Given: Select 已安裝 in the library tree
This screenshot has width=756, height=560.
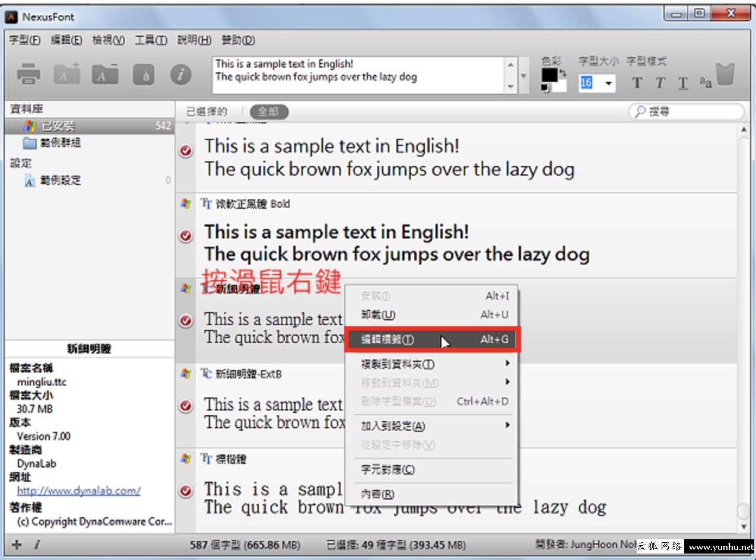Looking at the screenshot, I should coord(90,126).
